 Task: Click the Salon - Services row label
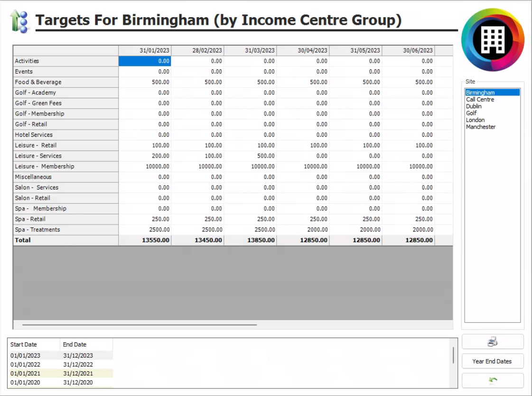tap(66, 187)
